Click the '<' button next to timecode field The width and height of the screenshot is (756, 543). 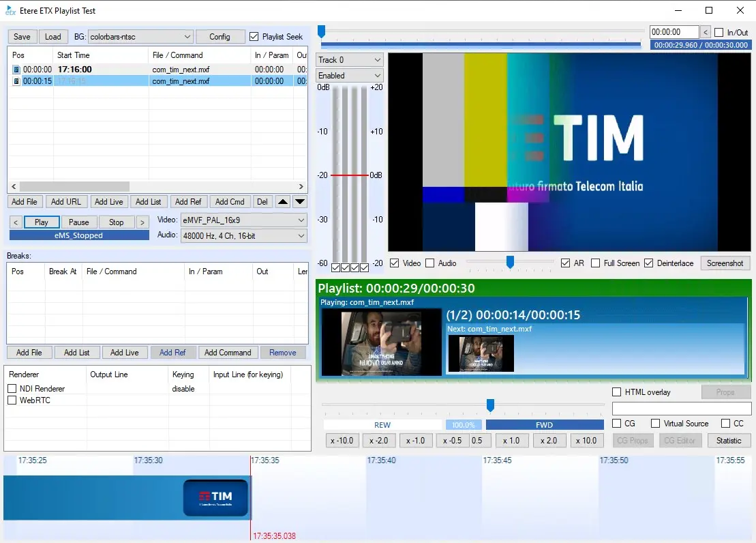point(706,32)
